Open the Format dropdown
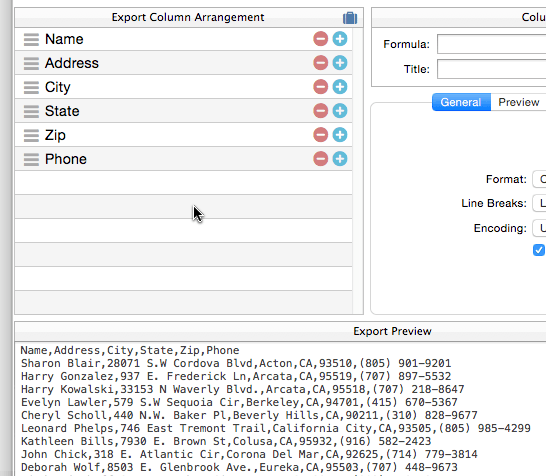Viewport: 546px width, 476px height. coord(539,179)
